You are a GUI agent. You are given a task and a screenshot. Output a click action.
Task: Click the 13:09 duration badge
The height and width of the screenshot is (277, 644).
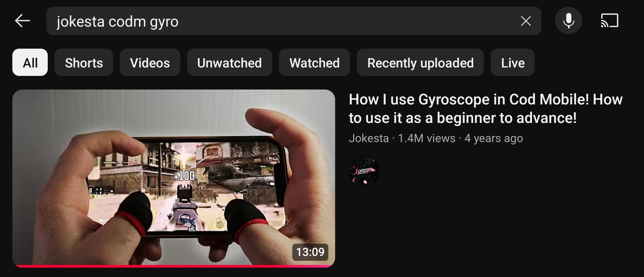click(x=310, y=252)
